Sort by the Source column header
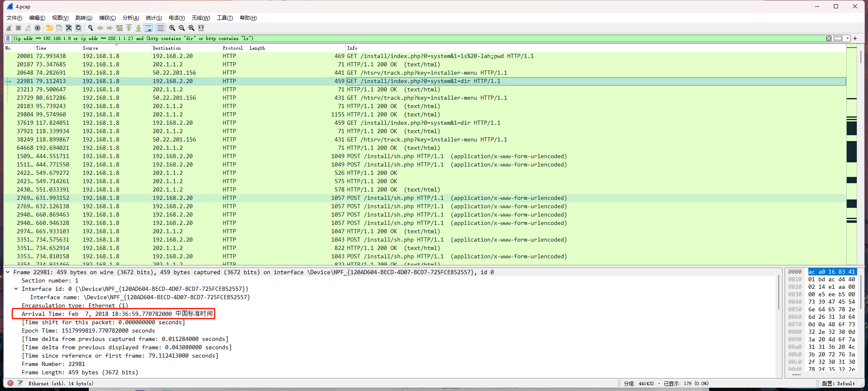The image size is (868, 391). [x=116, y=48]
